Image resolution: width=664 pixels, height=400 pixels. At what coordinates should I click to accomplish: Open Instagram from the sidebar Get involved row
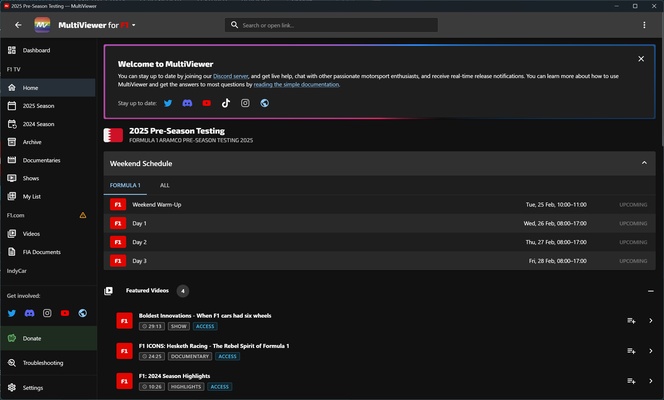(x=47, y=313)
